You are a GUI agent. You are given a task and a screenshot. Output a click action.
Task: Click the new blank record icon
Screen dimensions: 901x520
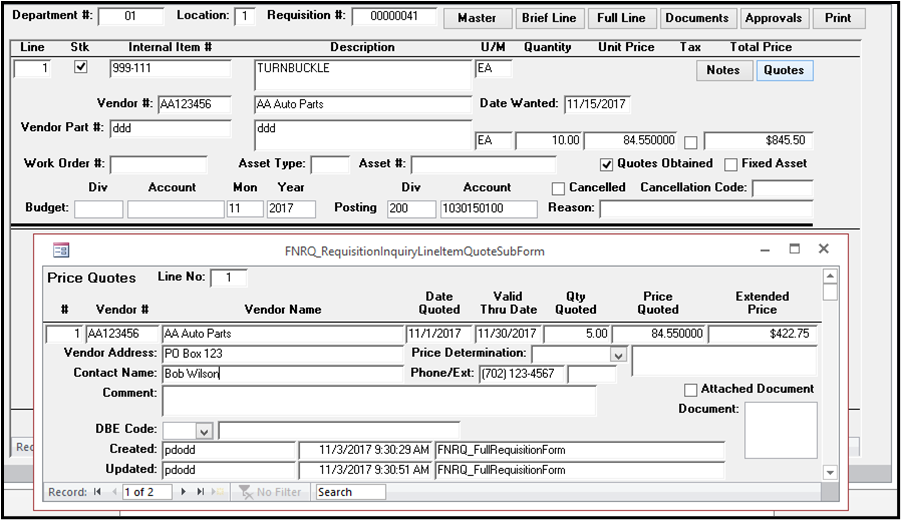coord(217,492)
